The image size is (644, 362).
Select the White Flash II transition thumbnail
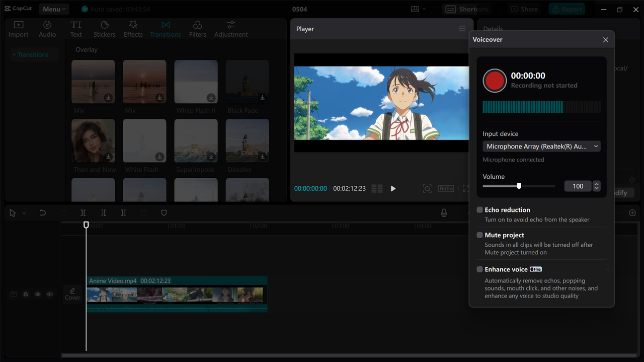pyautogui.click(x=196, y=82)
